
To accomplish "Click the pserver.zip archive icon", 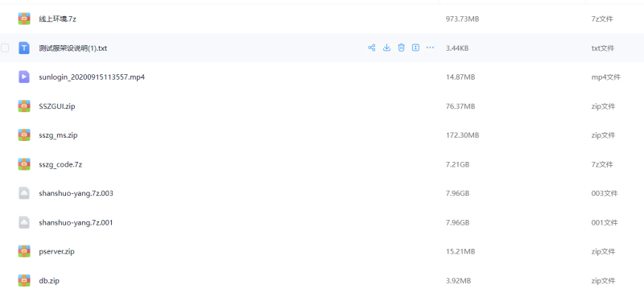I will point(24,251).
